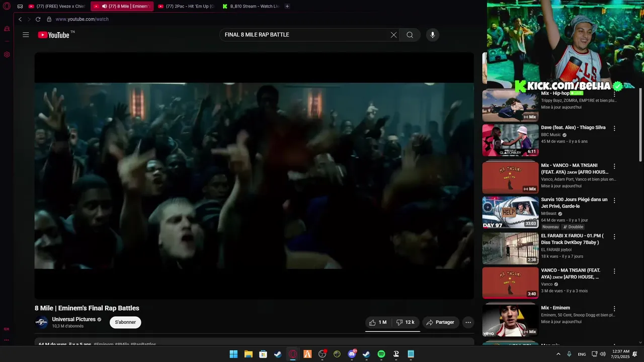Viewport: 644px width, 362px height.
Task: Open the Universal Pictures channel avatar
Action: (41, 322)
